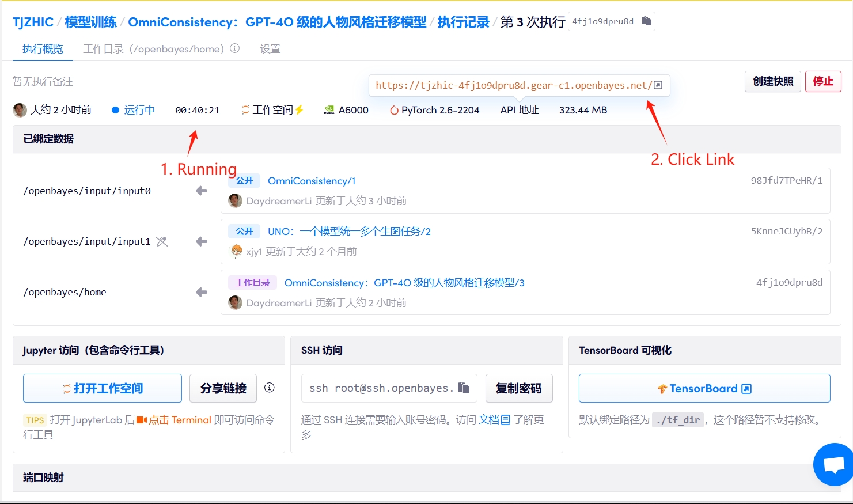Open the chat support bubble
853x504 pixels.
pos(833,464)
